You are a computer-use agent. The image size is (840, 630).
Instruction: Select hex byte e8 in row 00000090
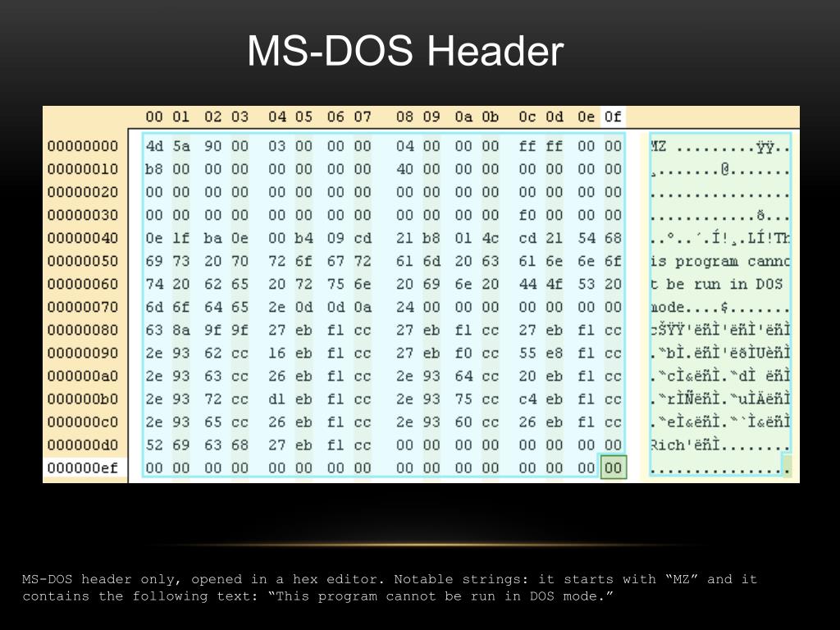[x=555, y=354]
